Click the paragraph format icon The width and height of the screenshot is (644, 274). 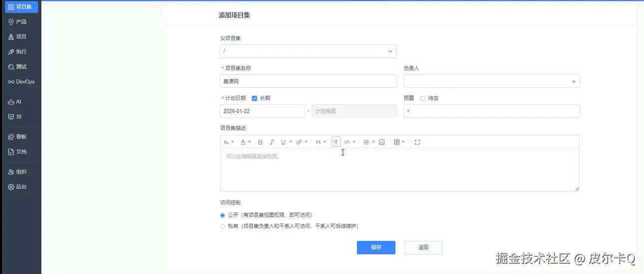coord(335,142)
